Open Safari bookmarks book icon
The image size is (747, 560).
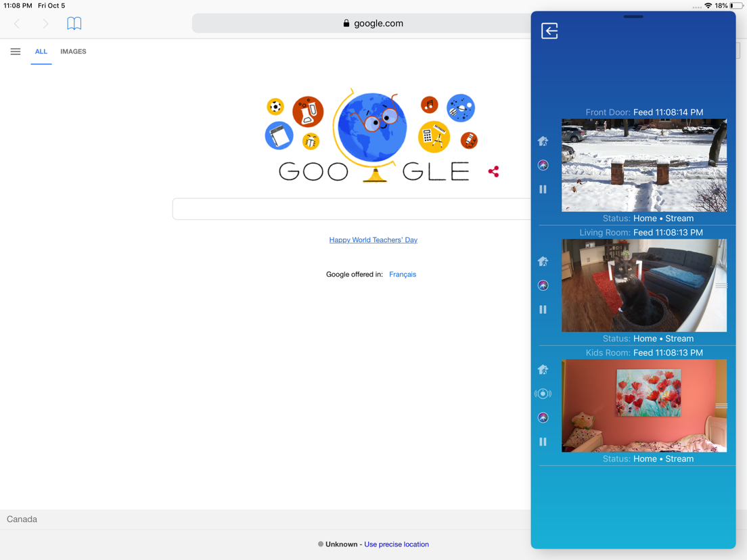74,23
